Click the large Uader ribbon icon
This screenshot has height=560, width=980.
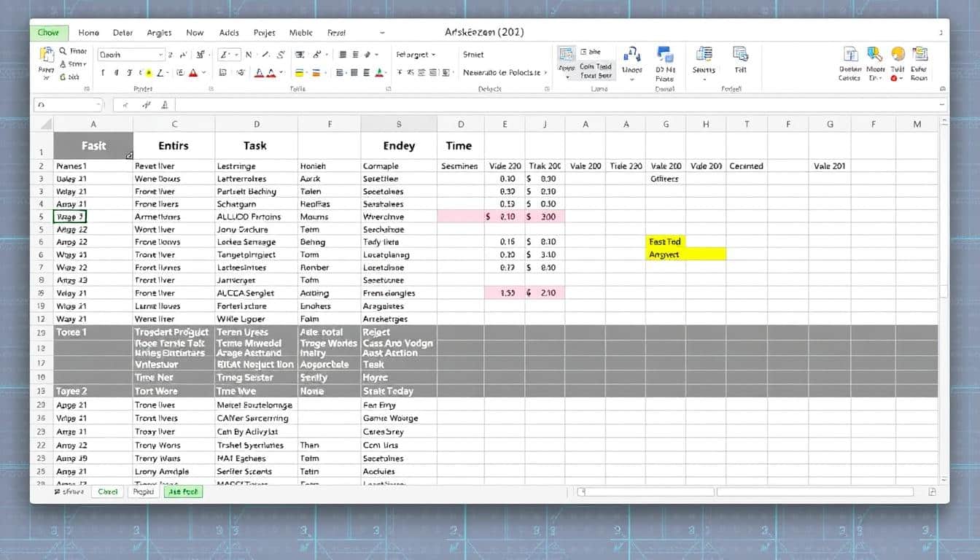(631, 55)
